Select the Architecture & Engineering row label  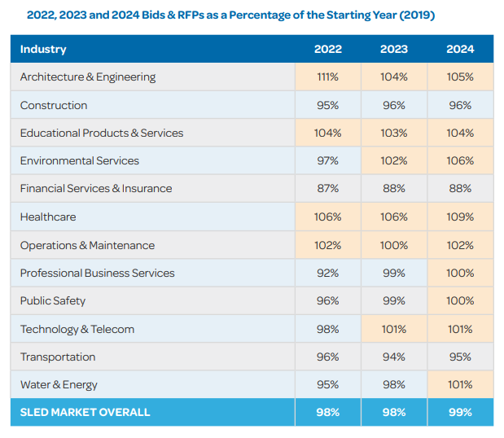point(88,77)
